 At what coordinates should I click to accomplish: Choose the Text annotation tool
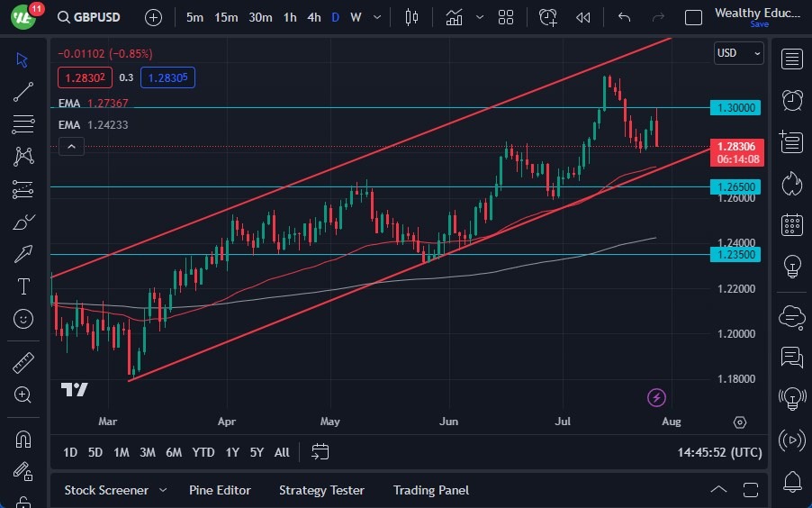23,286
